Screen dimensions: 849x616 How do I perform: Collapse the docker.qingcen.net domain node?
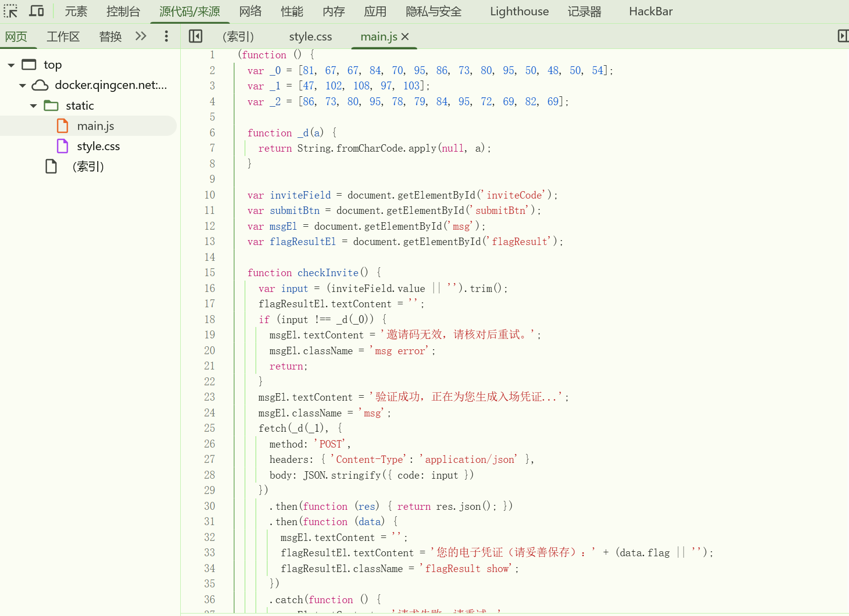pos(22,85)
